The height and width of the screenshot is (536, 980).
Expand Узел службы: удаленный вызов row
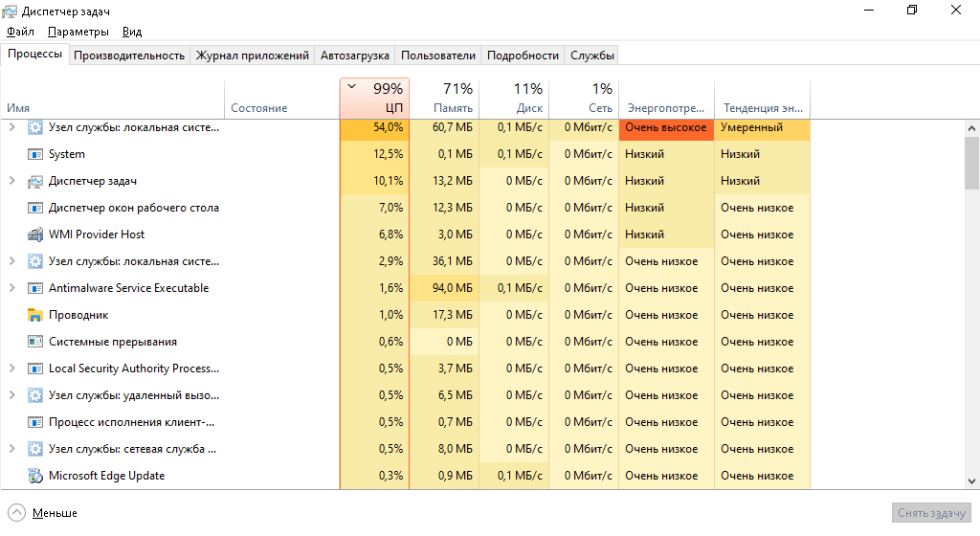[11, 395]
